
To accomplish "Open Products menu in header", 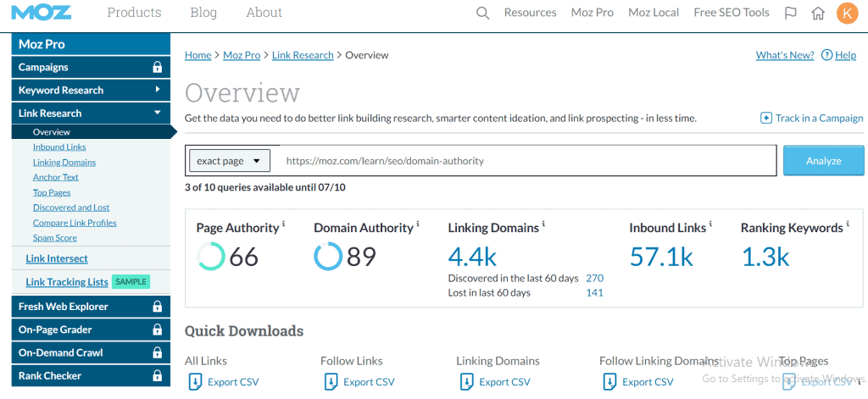I will (x=135, y=12).
